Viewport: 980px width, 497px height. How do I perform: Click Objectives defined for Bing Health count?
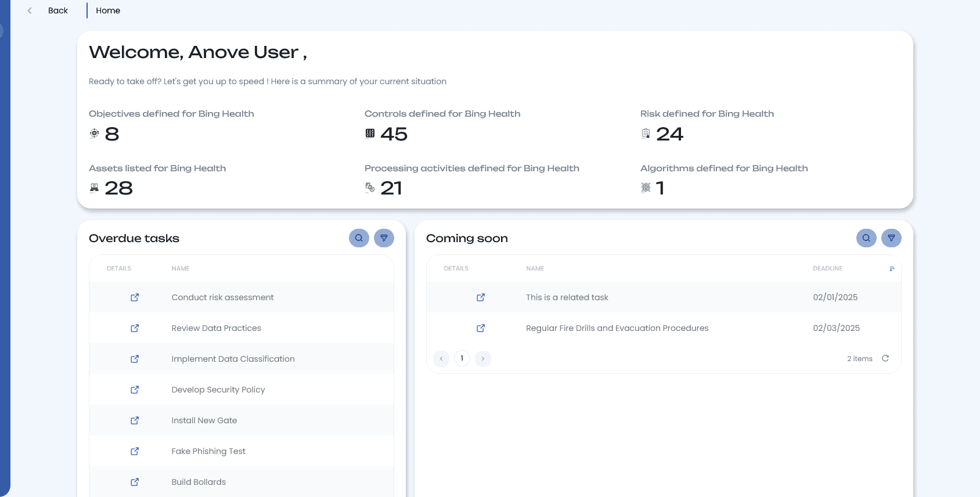[112, 134]
